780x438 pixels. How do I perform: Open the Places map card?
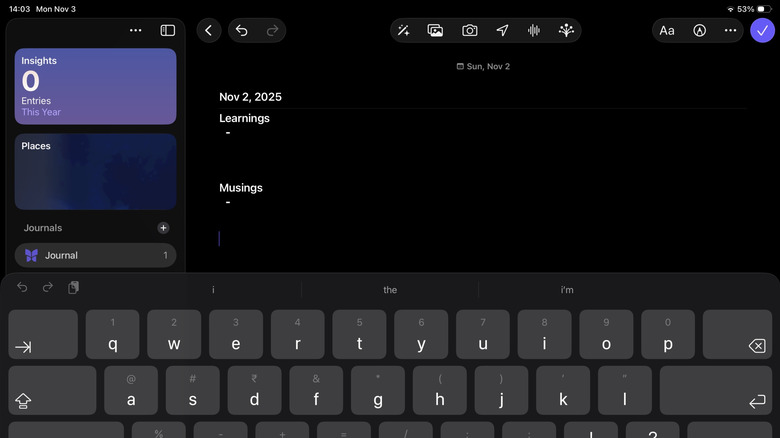tap(96, 171)
